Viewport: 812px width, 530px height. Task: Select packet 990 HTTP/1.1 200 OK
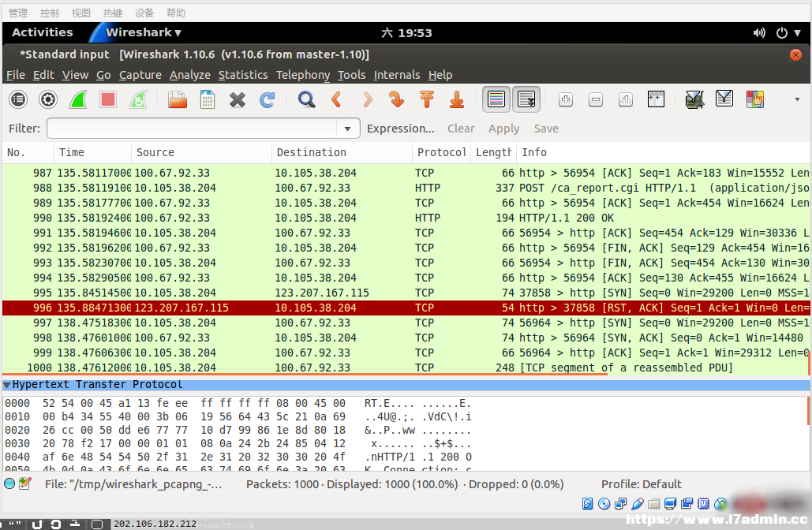pyautogui.click(x=406, y=218)
